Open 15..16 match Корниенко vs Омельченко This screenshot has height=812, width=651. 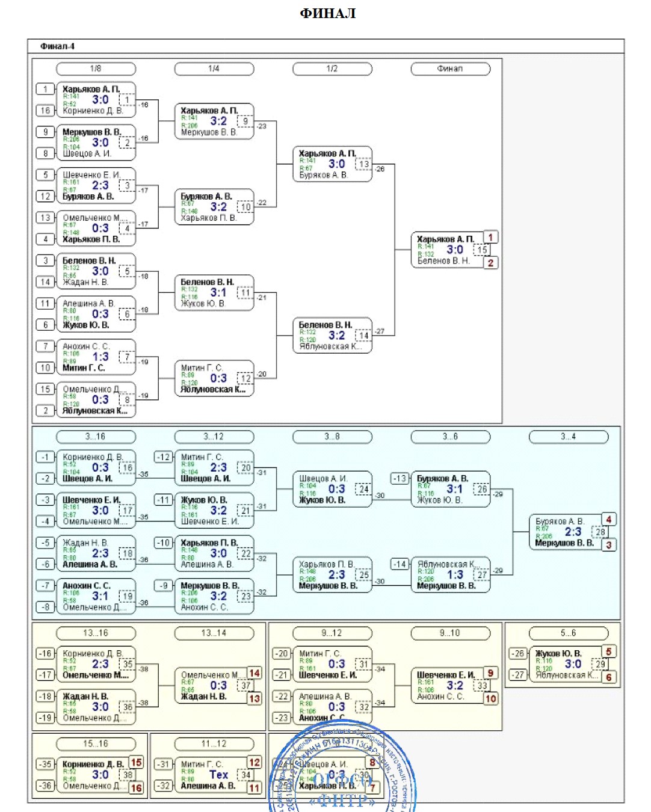tap(96, 775)
